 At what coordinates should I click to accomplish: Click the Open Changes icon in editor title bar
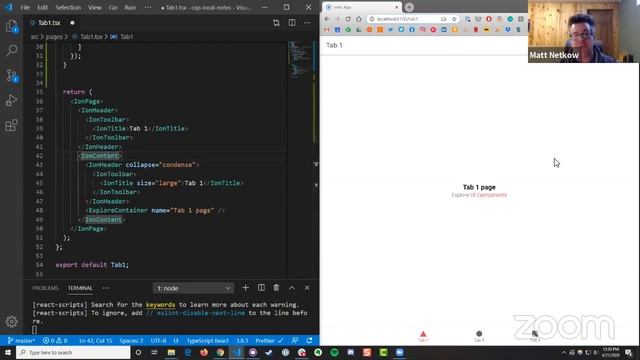(x=276, y=23)
